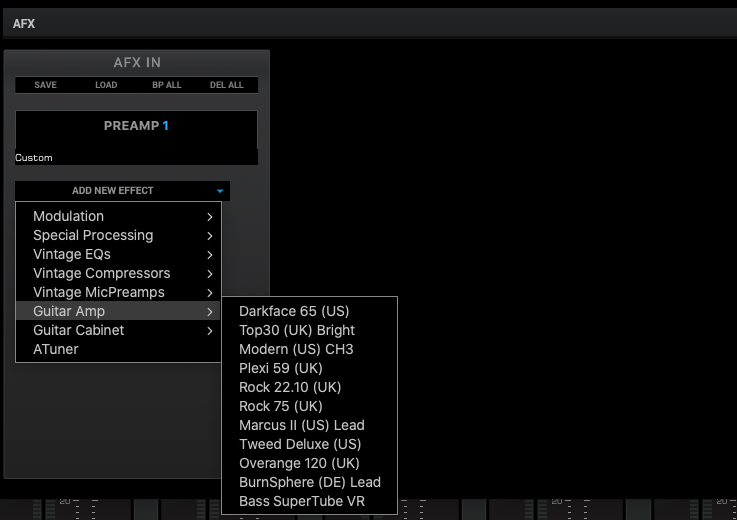Select Marcus II (US) Lead amp

tap(309, 425)
